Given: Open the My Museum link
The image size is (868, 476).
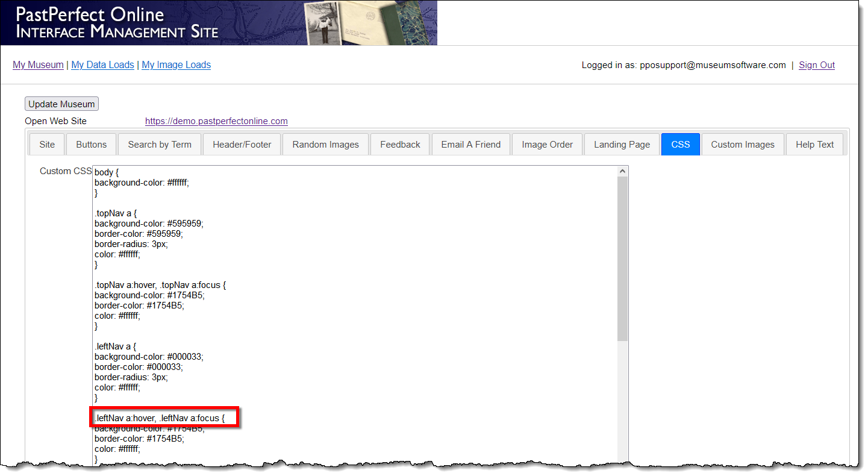Looking at the screenshot, I should click(38, 64).
